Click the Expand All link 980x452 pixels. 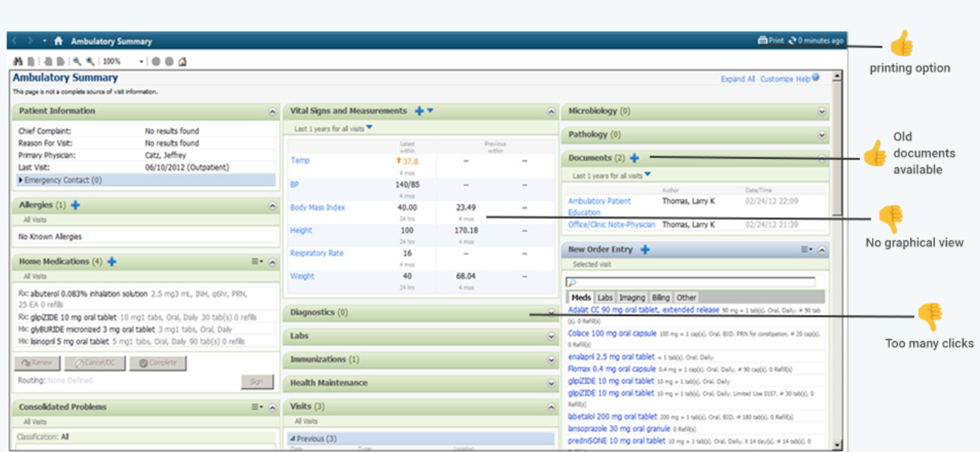(x=737, y=79)
